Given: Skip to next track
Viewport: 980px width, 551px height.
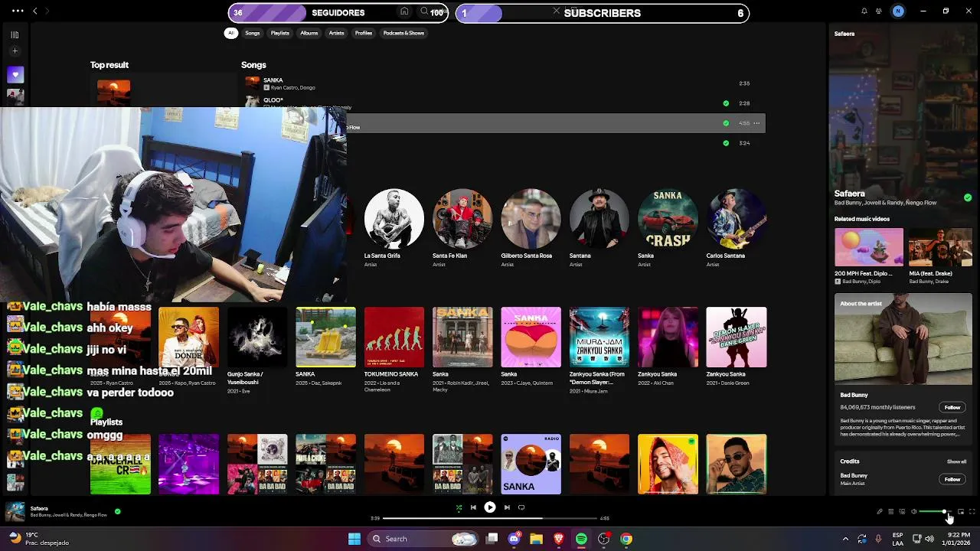Looking at the screenshot, I should point(506,507).
